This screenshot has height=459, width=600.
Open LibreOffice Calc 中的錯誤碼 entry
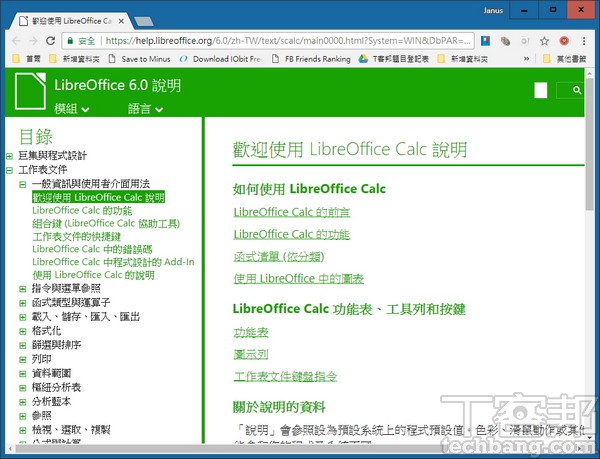(x=92, y=249)
